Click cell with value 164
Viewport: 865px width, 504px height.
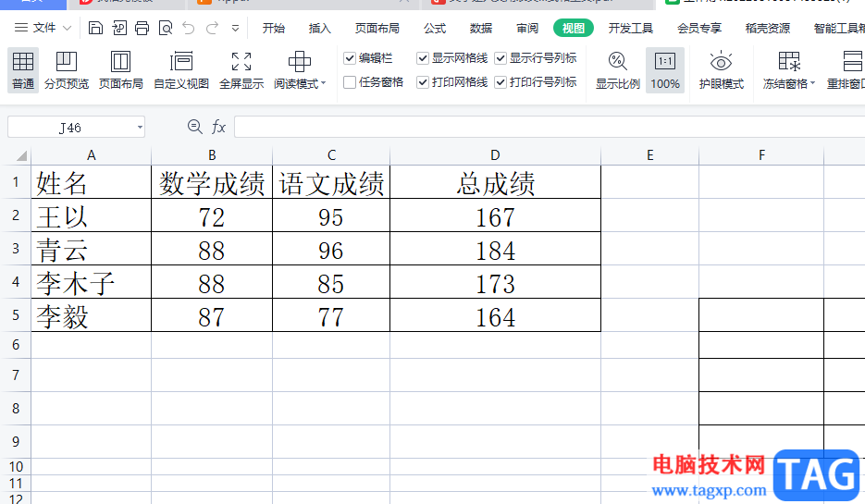pos(495,315)
